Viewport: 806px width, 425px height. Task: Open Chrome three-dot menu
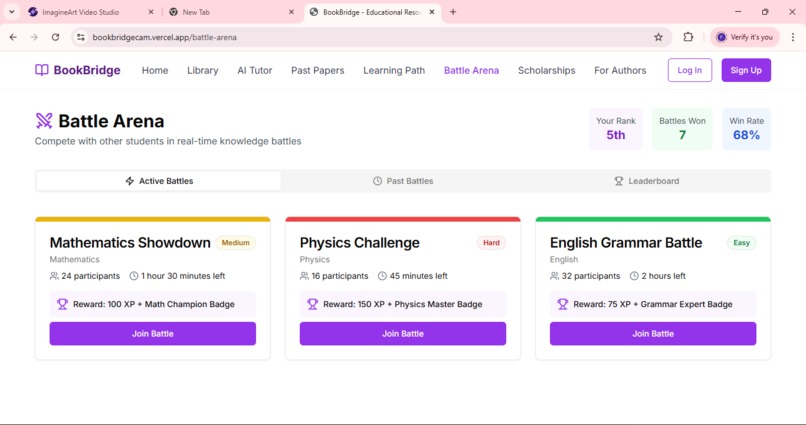(793, 37)
